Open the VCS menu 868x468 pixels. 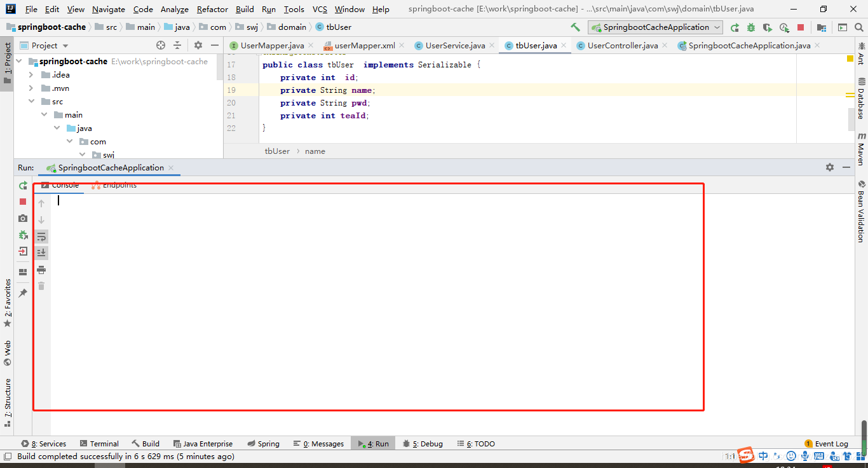(320, 10)
